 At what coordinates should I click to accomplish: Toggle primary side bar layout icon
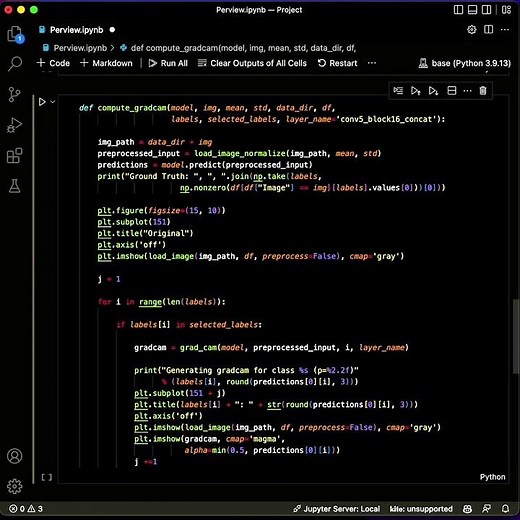458,10
